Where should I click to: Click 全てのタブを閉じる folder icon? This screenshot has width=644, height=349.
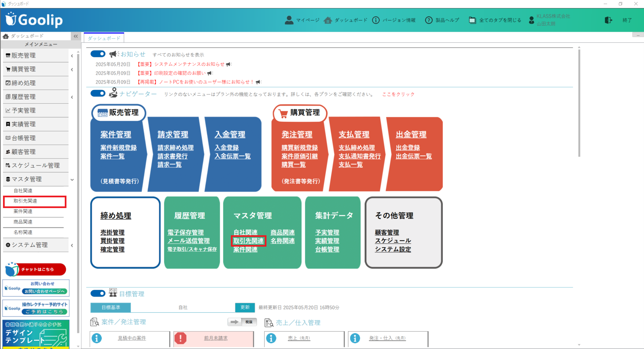472,20
